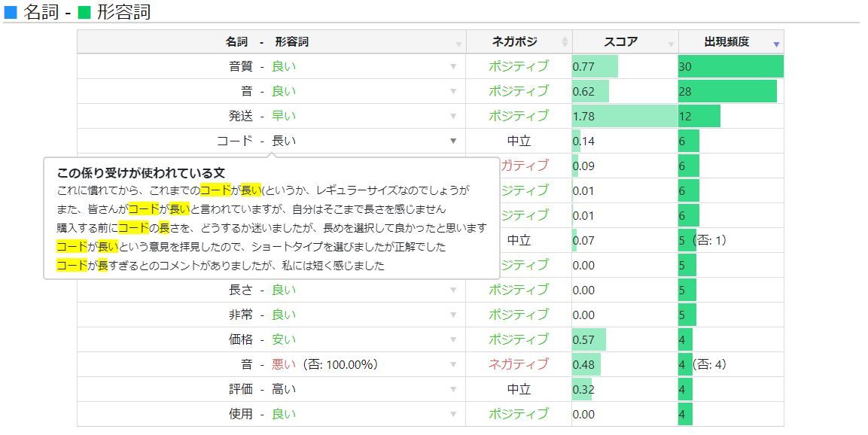Collapse the コード - 長い row triangle
868x435 pixels.
coord(453,141)
